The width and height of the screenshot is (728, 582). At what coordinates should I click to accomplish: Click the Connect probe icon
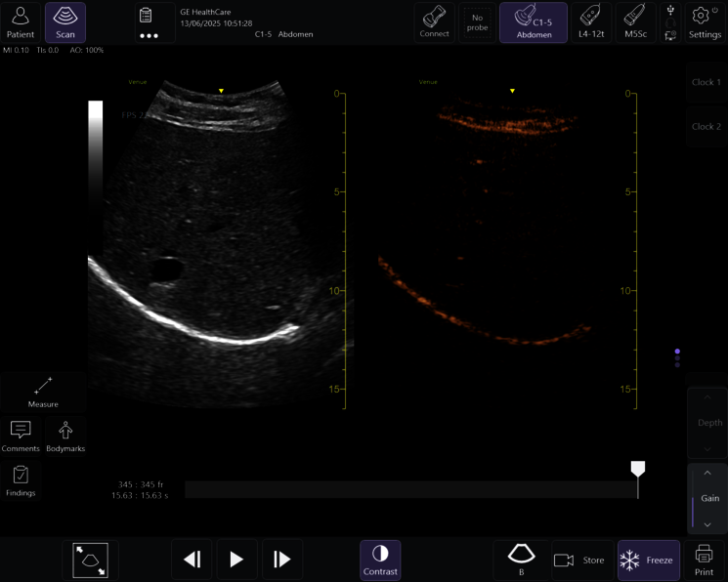(x=435, y=21)
